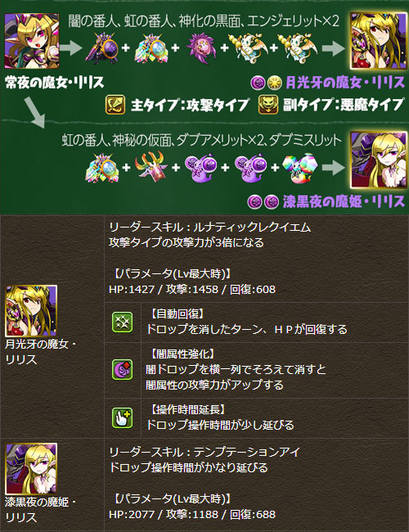Image resolution: width=409 pixels, height=532 pixels.
Task: Click the purple 漆黒夜の魔姫・リリス title text
Action: pyautogui.click(x=344, y=202)
